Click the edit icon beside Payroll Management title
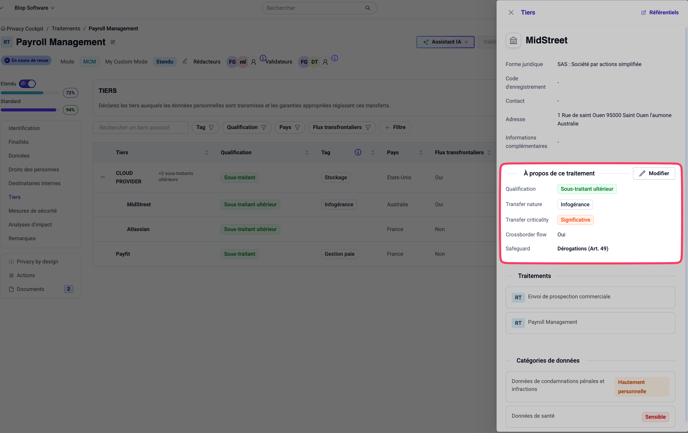 113,42
